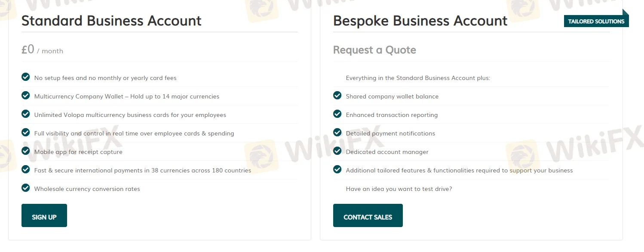Click the 'Have an idea you want to test drive?' text
This screenshot has height=252, width=644.
point(399,189)
